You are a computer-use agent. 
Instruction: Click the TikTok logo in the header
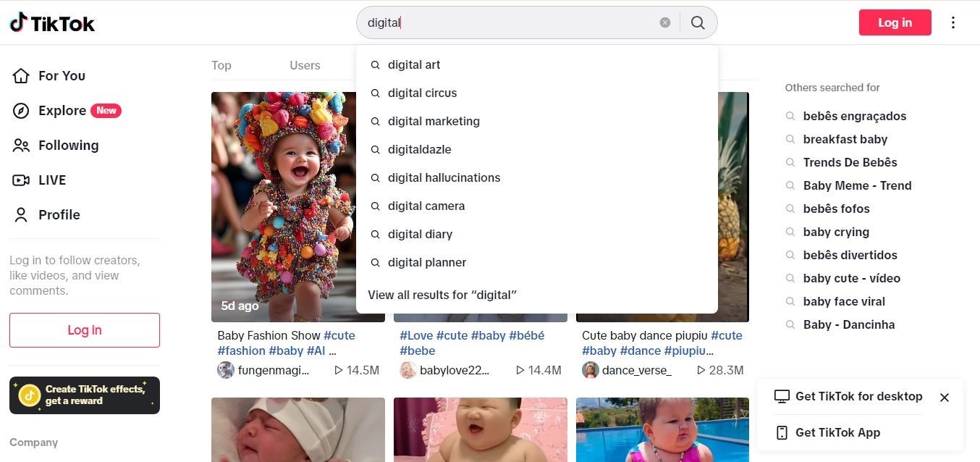(52, 23)
